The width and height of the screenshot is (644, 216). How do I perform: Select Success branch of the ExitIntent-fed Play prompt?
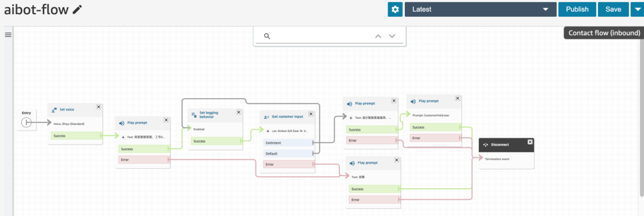point(371,130)
